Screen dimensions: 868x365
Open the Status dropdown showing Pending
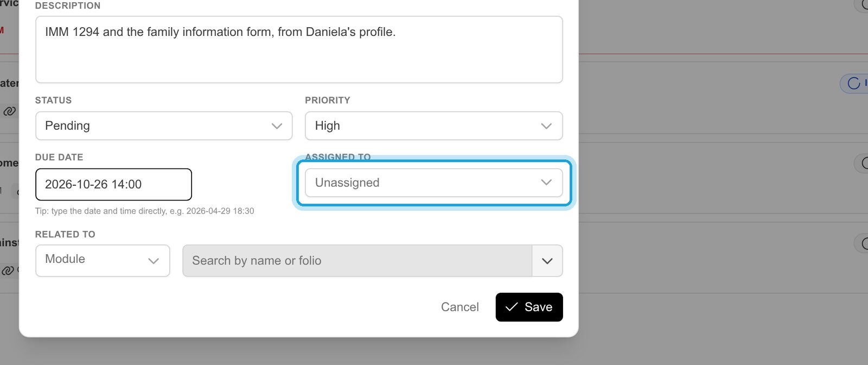click(x=164, y=126)
